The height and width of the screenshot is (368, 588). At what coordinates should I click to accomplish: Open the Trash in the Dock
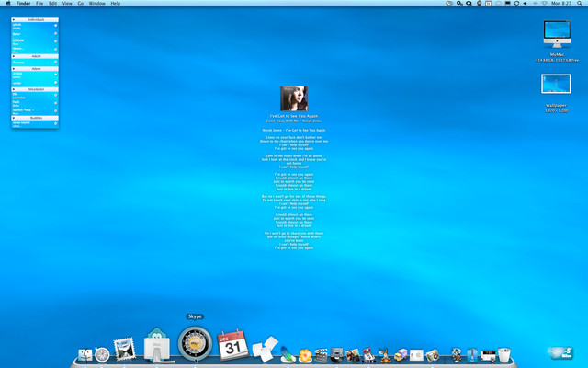click(x=503, y=354)
